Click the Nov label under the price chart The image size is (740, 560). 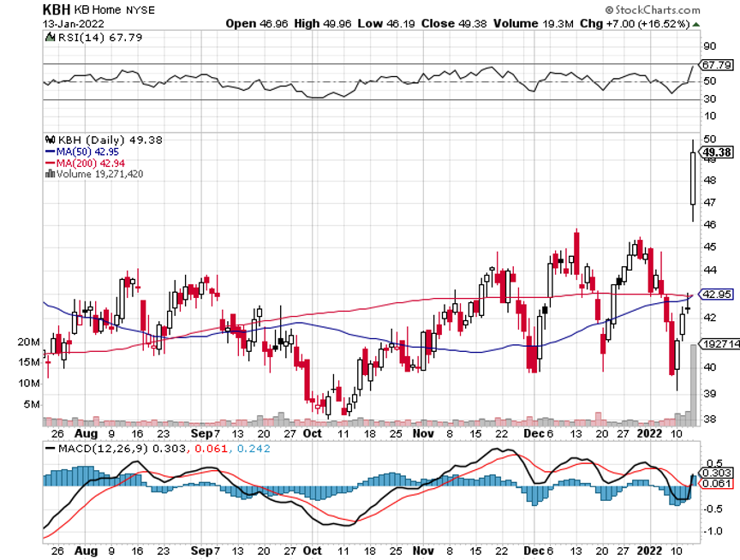pos(423,433)
